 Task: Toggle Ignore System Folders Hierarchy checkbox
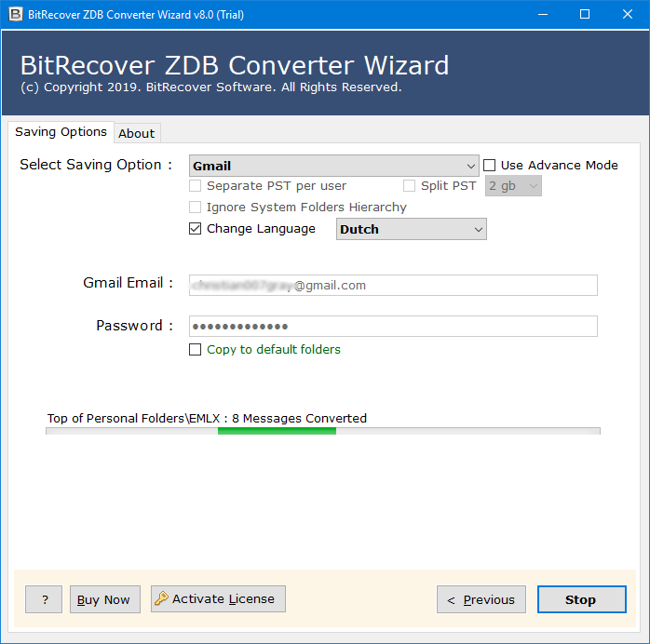[x=196, y=207]
